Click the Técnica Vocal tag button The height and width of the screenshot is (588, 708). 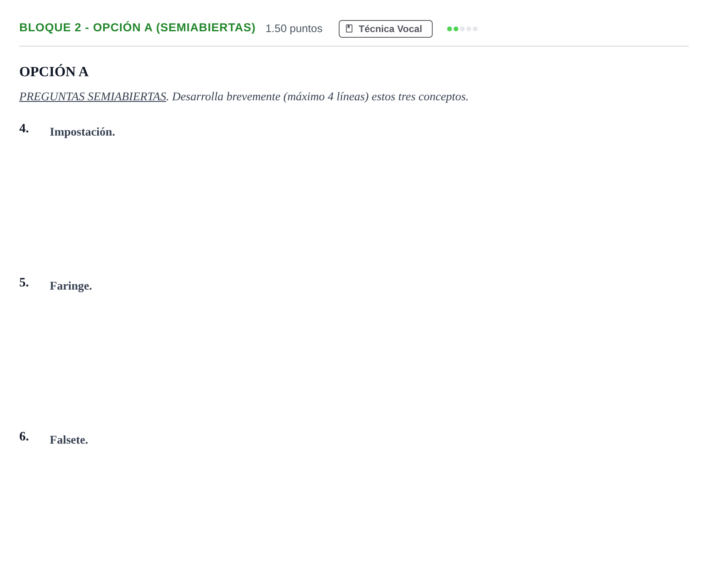pyautogui.click(x=385, y=29)
